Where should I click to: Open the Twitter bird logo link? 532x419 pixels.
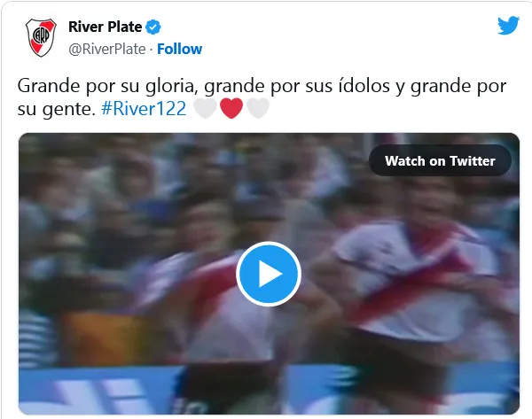pyautogui.click(x=508, y=26)
